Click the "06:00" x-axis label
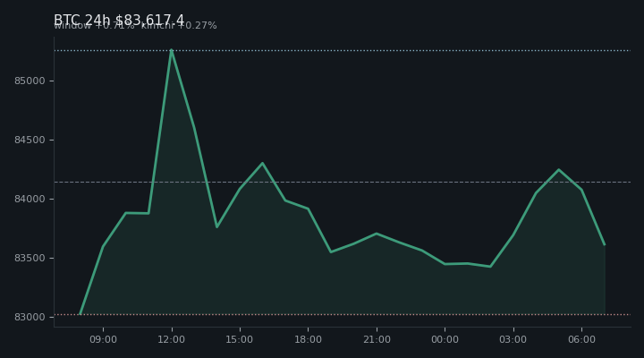This screenshot has height=358, width=644. tap(581, 339)
